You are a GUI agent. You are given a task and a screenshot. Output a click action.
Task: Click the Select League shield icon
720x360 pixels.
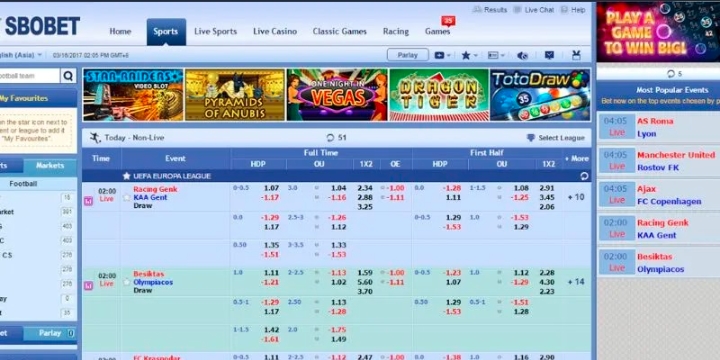(531, 138)
